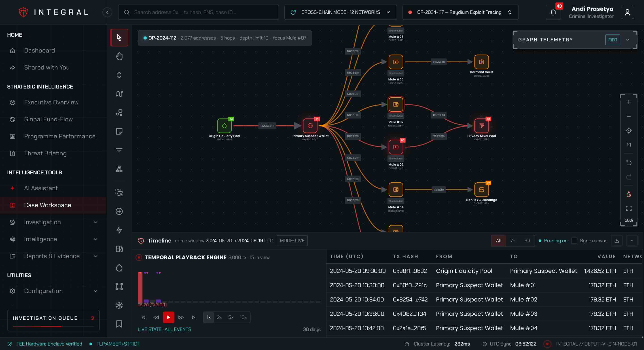The image size is (644, 350).
Task: Expand the Intelligence sidebar section
Action: [53, 239]
